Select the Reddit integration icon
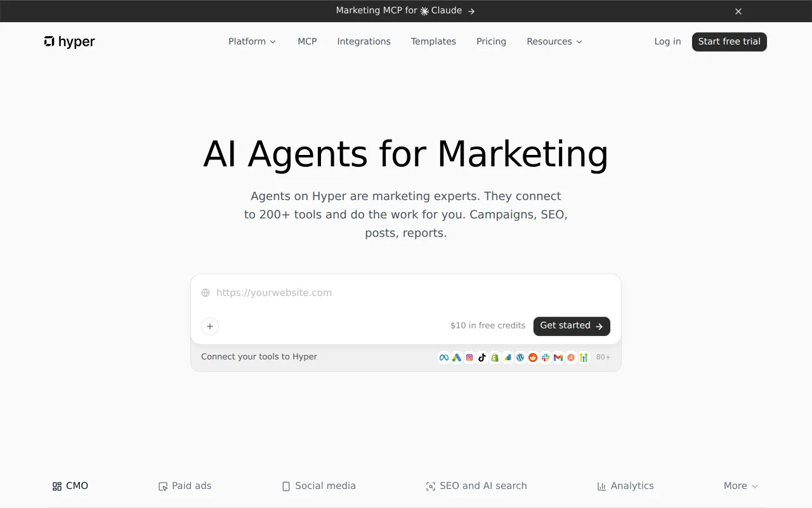The width and height of the screenshot is (812, 508). (533, 358)
